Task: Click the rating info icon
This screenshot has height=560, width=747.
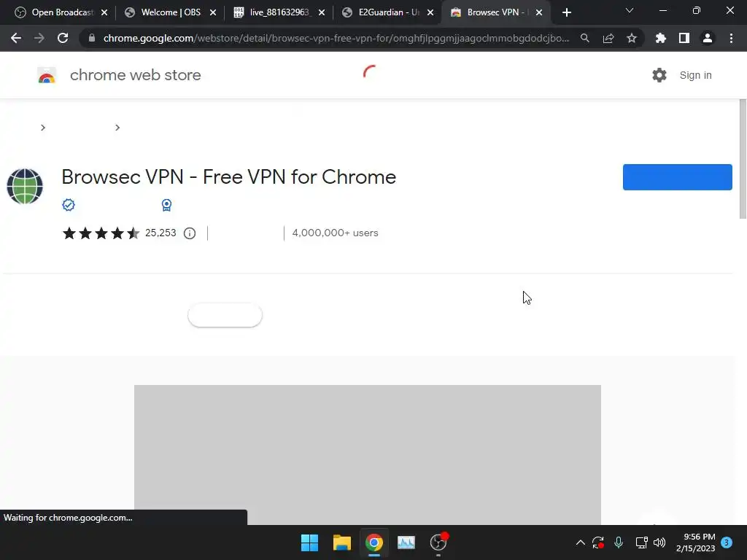Action: click(190, 233)
